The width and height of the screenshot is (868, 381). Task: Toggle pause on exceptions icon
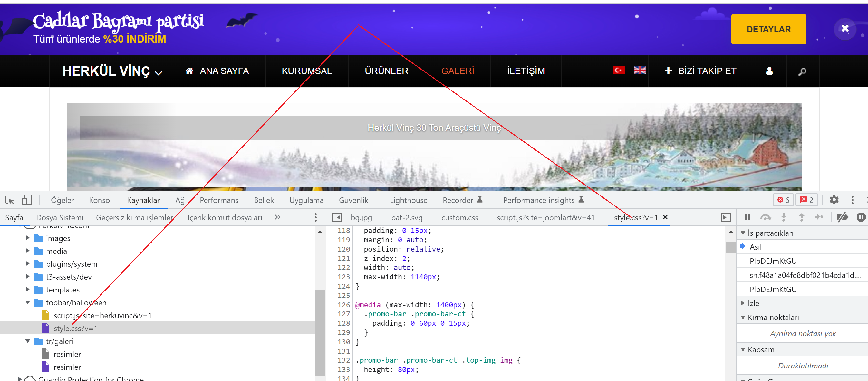(861, 217)
